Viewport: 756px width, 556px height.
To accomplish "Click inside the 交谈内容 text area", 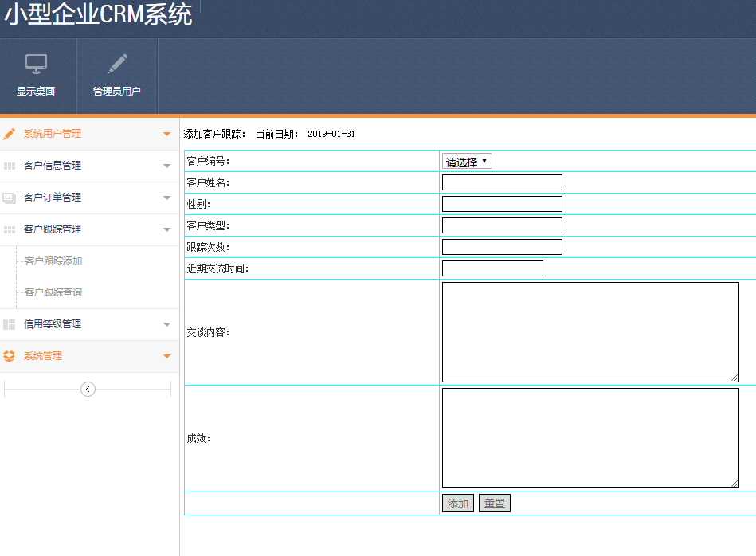I will tap(590, 332).
